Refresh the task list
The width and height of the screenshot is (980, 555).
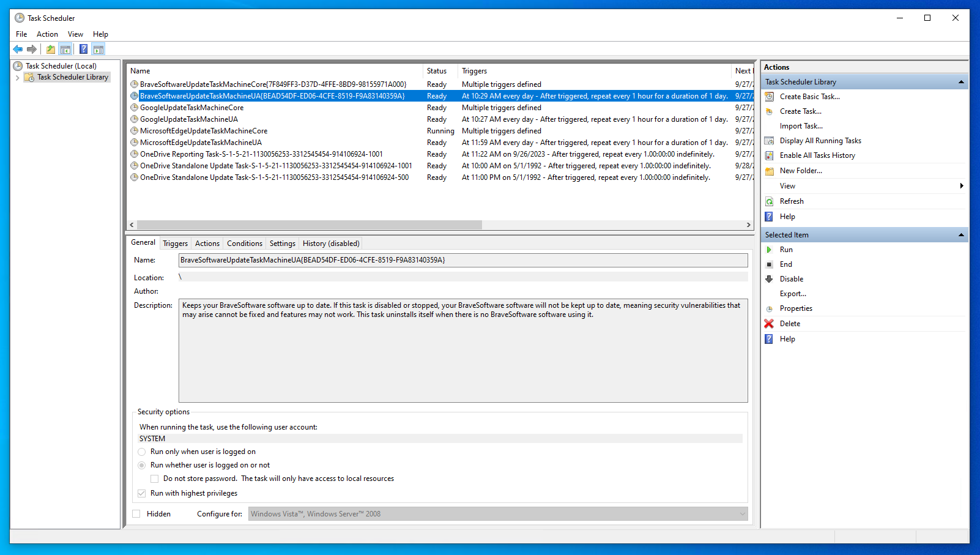coord(792,201)
